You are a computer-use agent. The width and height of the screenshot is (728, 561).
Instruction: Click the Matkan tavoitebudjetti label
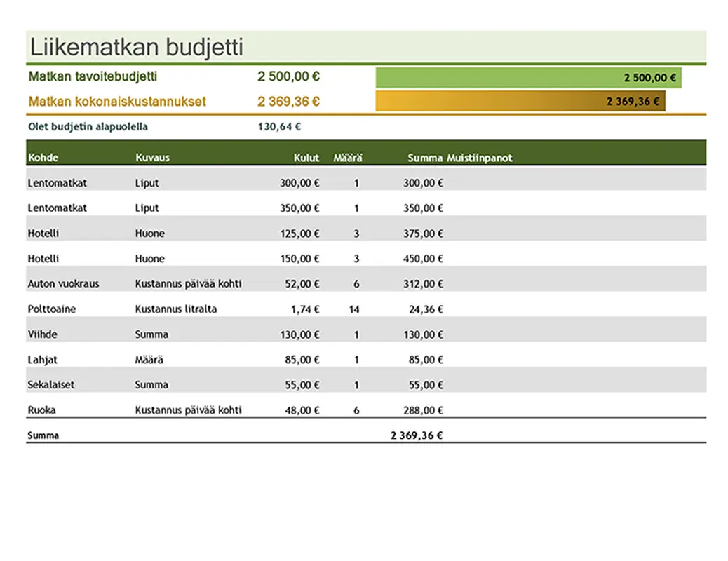click(93, 76)
